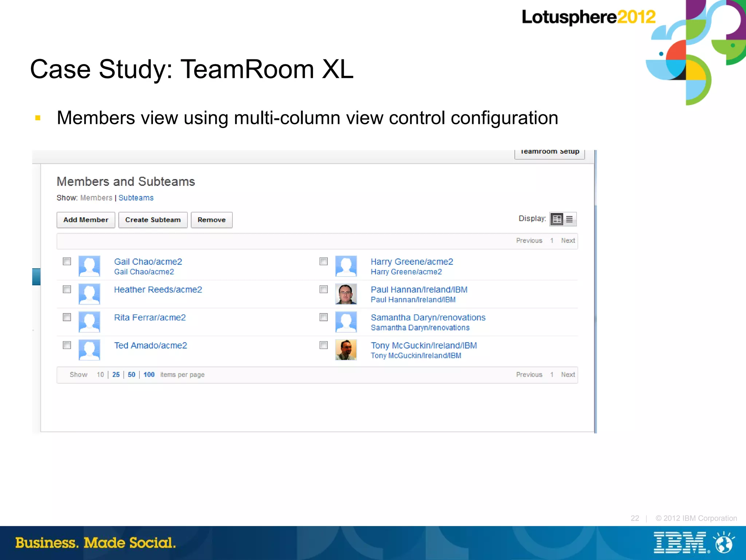Open Paul Hannan/Ireland/IBM secondary link
746x560 pixels.
pos(413,300)
